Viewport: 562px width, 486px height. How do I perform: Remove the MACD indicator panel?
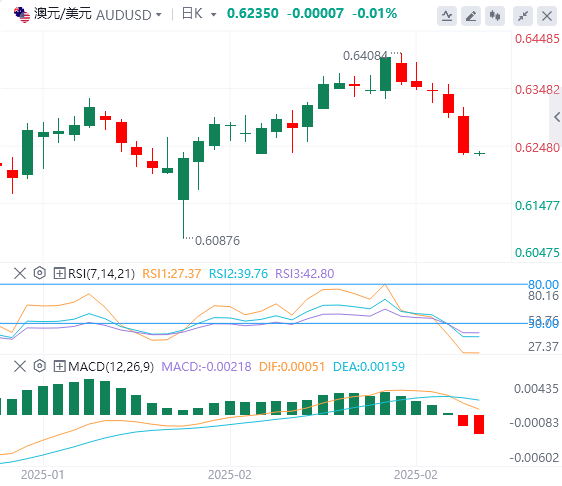click(x=20, y=366)
